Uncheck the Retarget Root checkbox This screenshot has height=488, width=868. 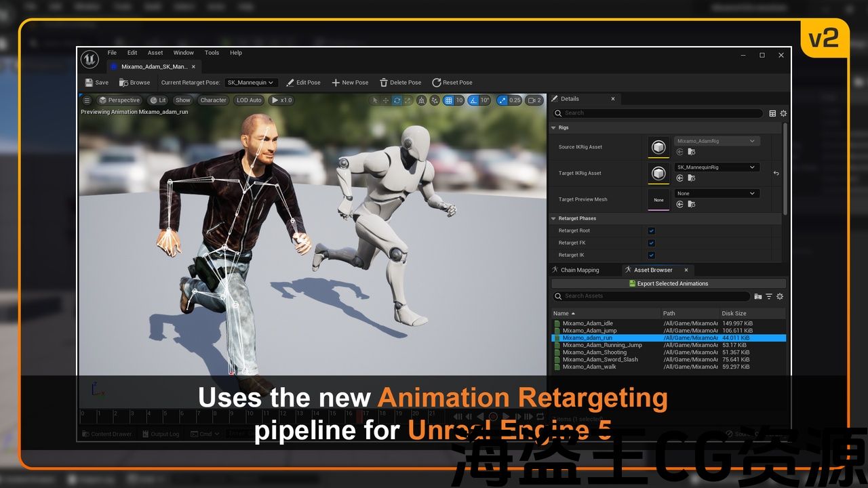pyautogui.click(x=652, y=230)
